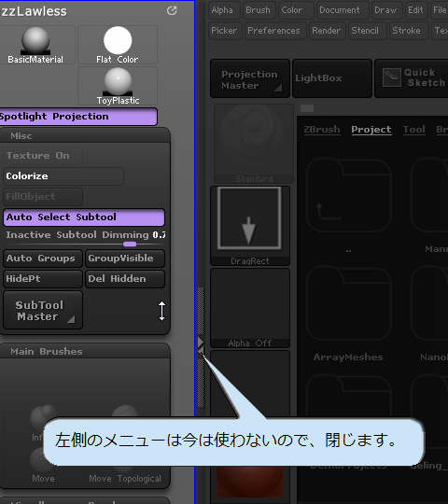Choose the Flat Color material
This screenshot has height=504, width=448.
point(118,45)
